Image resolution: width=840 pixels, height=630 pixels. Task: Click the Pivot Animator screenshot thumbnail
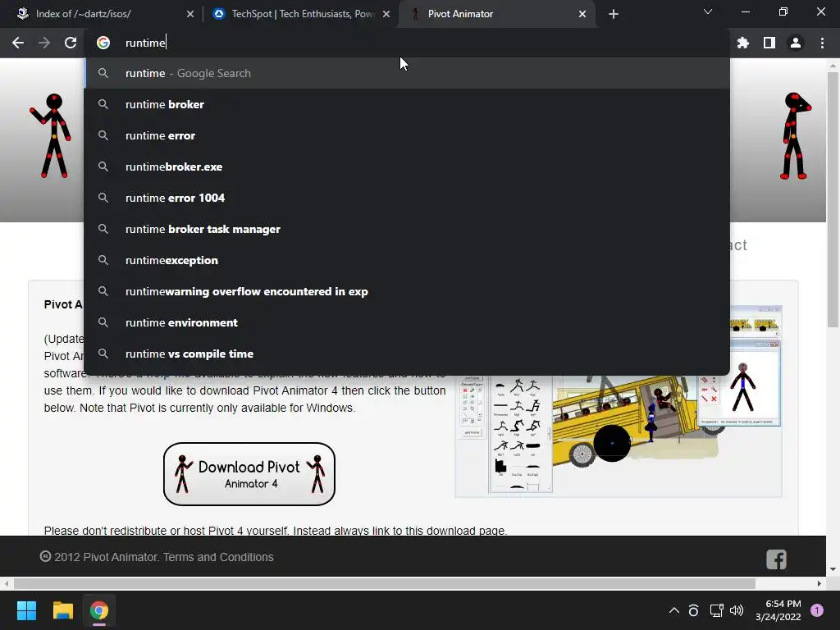[x=619, y=436]
